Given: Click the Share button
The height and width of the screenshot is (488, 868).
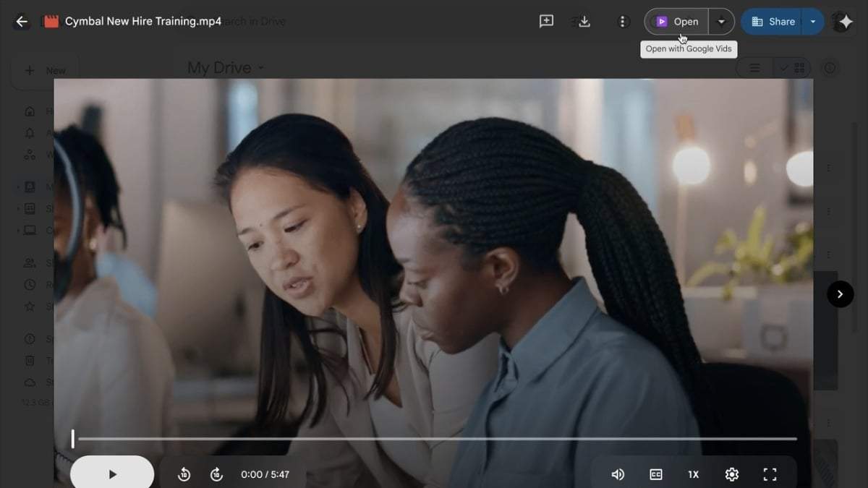Looking at the screenshot, I should pyautogui.click(x=773, y=22).
